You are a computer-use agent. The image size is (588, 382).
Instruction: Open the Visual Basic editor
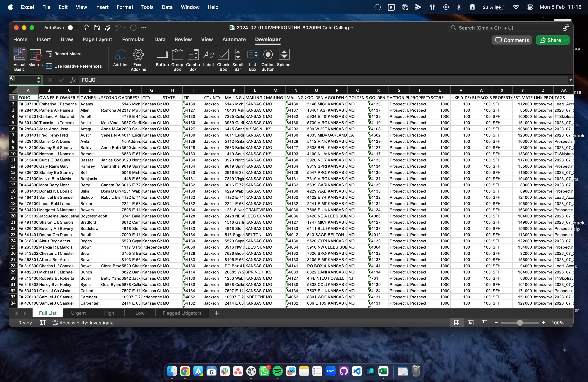point(19,60)
